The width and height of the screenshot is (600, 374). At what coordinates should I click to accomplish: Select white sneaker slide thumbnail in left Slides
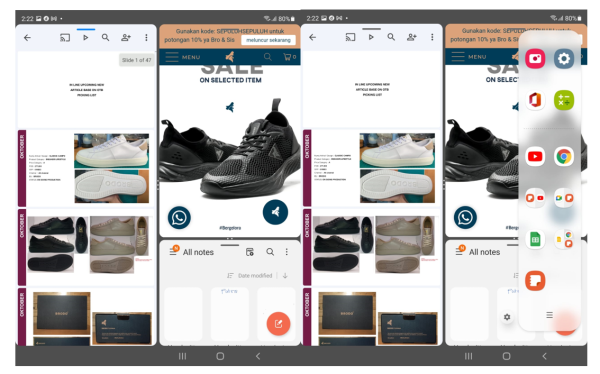(86, 168)
